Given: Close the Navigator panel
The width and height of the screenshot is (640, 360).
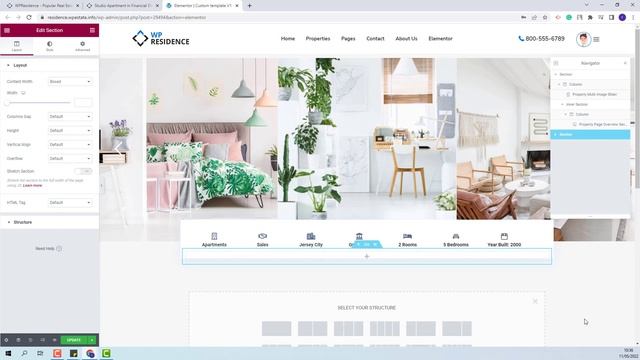Looking at the screenshot, I should coord(625,63).
